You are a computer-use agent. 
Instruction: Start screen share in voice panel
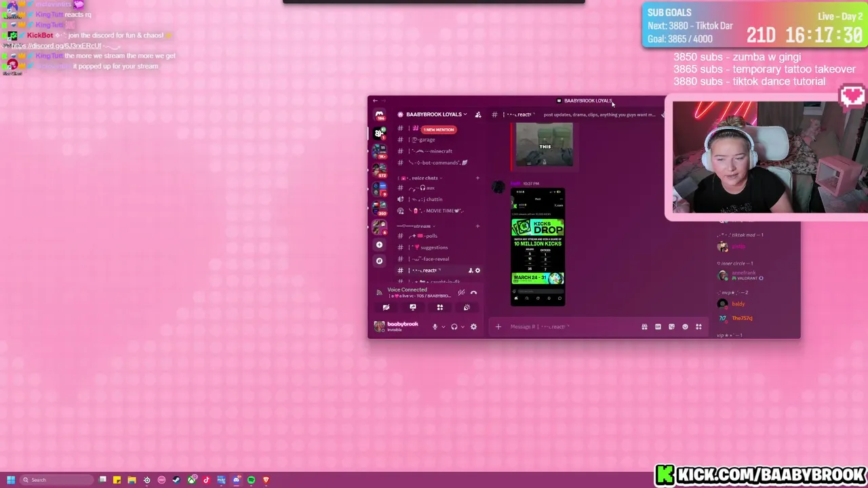click(x=413, y=308)
